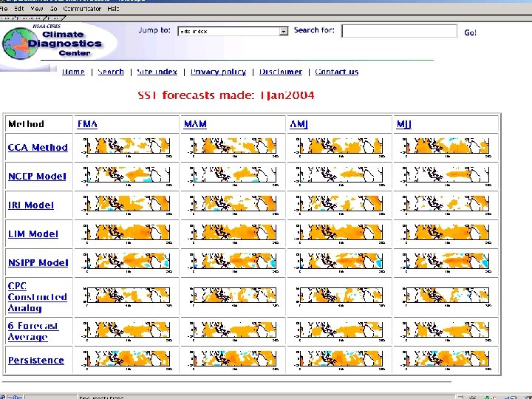Screen dimensions: 532x399
Task: View the 6 Forecast Average AMJ map
Action: pyautogui.click(x=339, y=331)
